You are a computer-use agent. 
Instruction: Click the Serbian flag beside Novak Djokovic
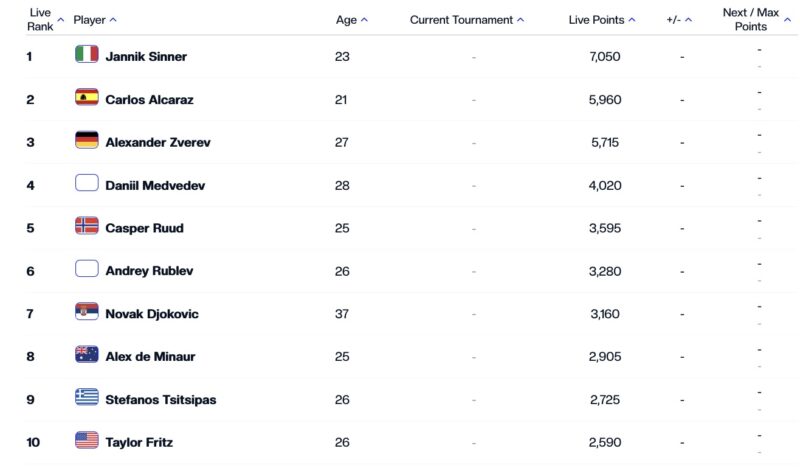[x=87, y=312]
